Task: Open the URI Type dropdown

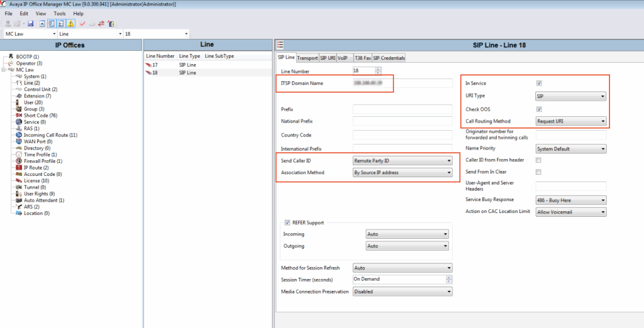Action: (571, 97)
